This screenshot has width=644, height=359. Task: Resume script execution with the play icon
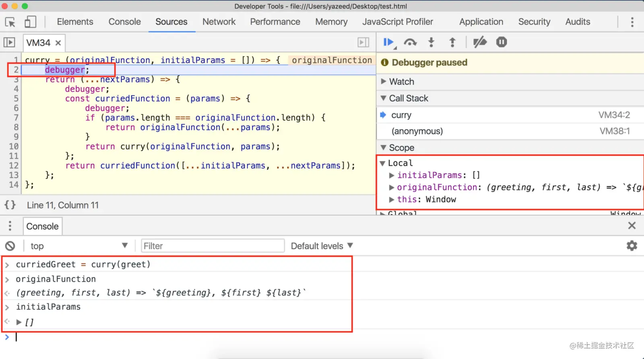tap(388, 42)
